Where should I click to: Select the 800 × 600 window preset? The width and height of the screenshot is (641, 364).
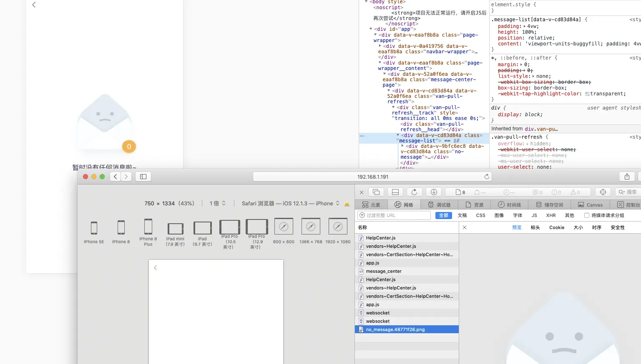pyautogui.click(x=284, y=231)
